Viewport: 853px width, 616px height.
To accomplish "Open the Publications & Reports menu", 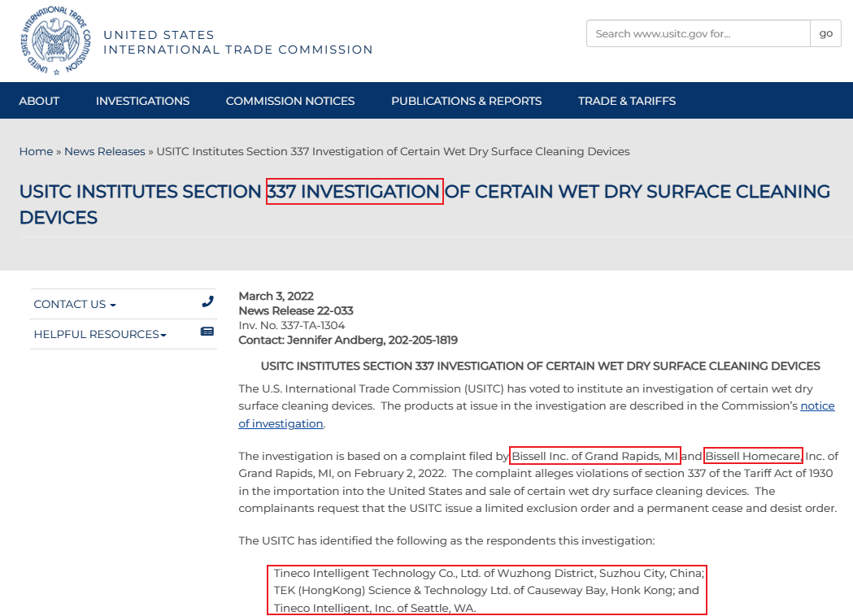I will click(x=466, y=101).
